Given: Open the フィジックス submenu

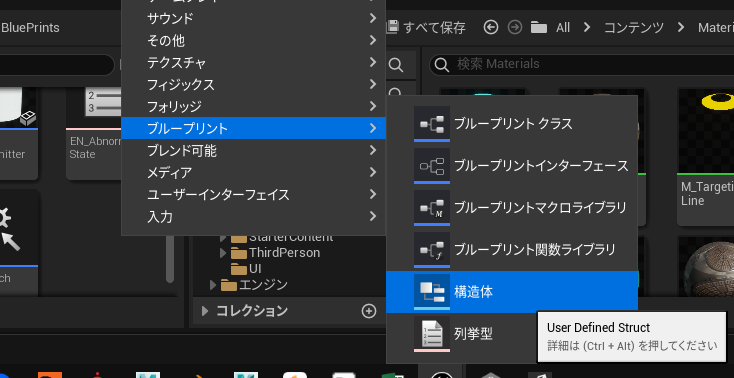Looking at the screenshot, I should (253, 84).
